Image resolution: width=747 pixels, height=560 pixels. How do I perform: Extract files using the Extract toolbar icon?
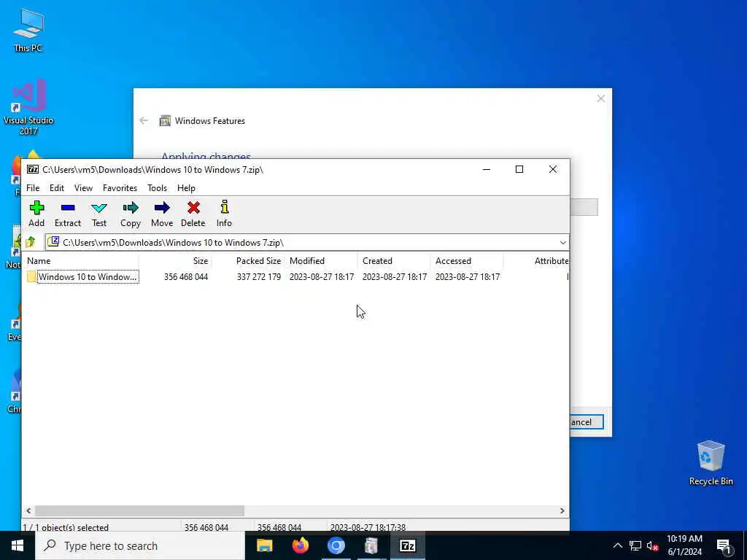point(68,208)
